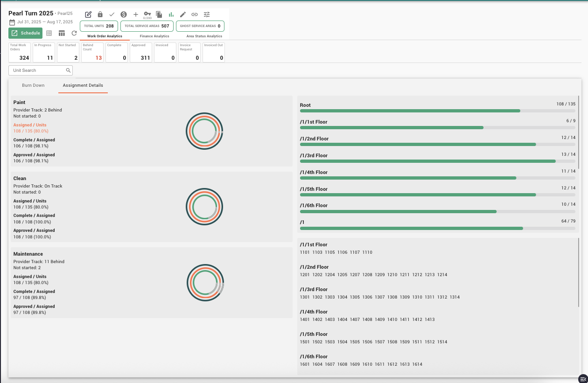
Task: Click Clean 'Complete / Assigned' label
Action: point(34,216)
